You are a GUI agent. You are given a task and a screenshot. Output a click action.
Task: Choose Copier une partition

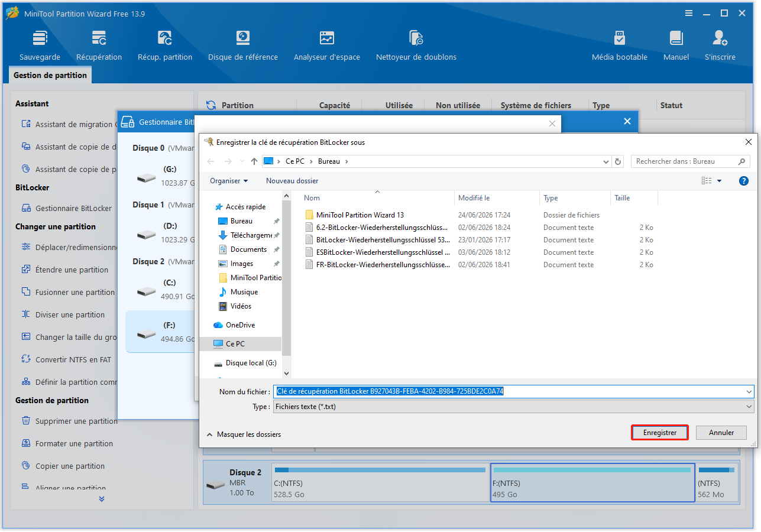(62, 466)
